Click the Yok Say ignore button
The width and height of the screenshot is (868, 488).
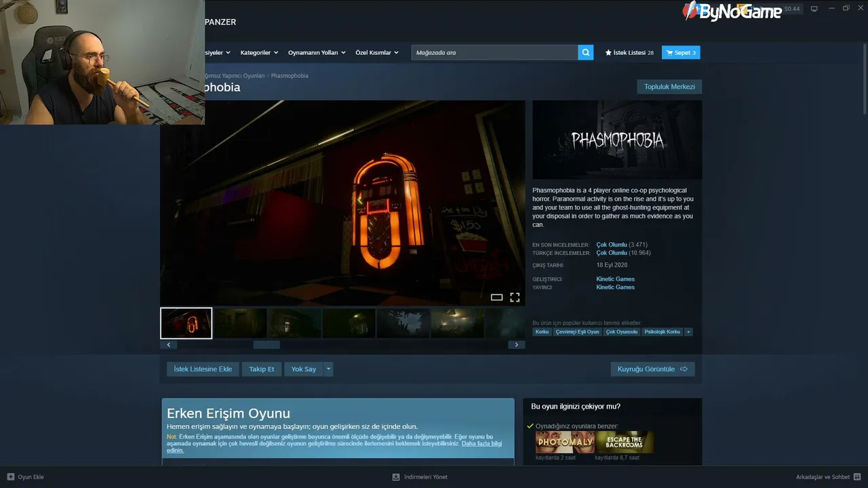point(304,369)
